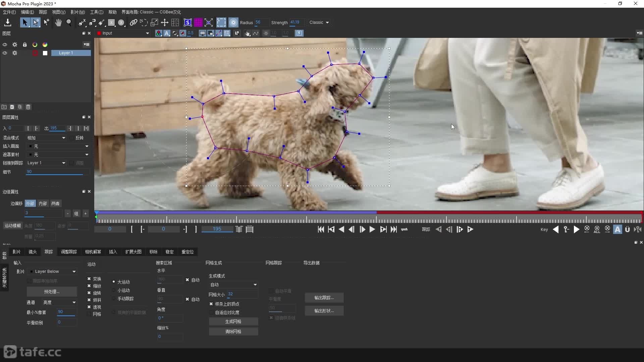Open the 通道 亮度 dropdown
This screenshot has width=644, height=362.
59,302
